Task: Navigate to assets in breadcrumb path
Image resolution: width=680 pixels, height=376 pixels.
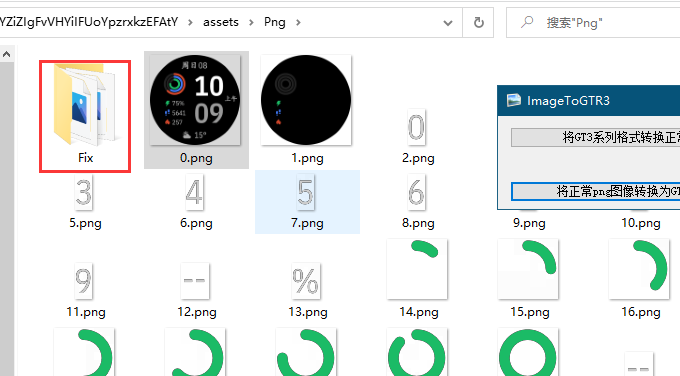Action: tap(221, 22)
